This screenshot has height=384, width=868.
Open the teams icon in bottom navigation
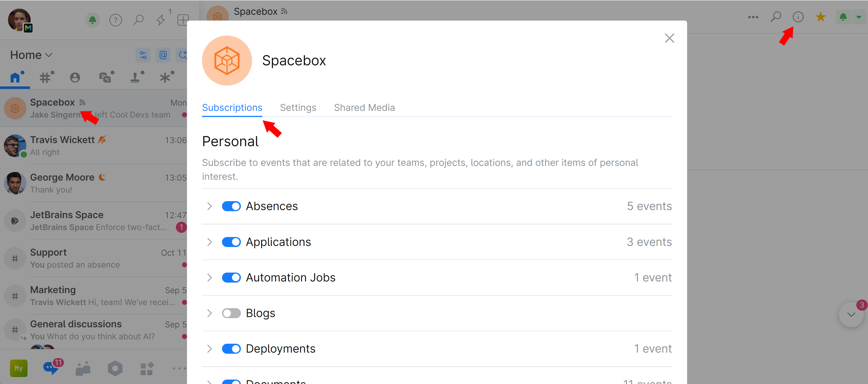(x=83, y=368)
